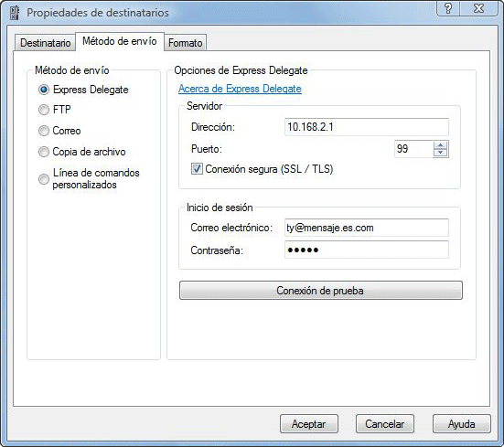Open Acerca de Express Delegate link

(240, 89)
